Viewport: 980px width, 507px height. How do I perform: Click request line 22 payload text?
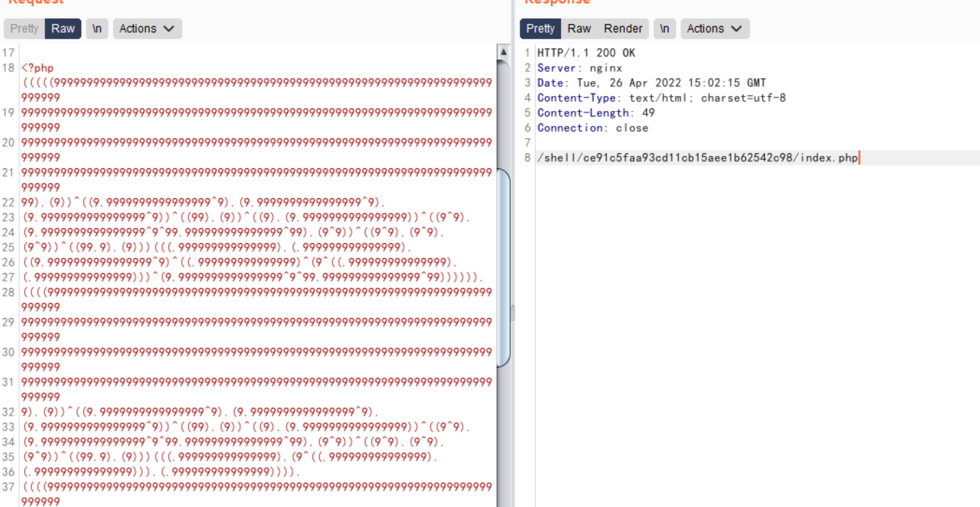(203, 203)
